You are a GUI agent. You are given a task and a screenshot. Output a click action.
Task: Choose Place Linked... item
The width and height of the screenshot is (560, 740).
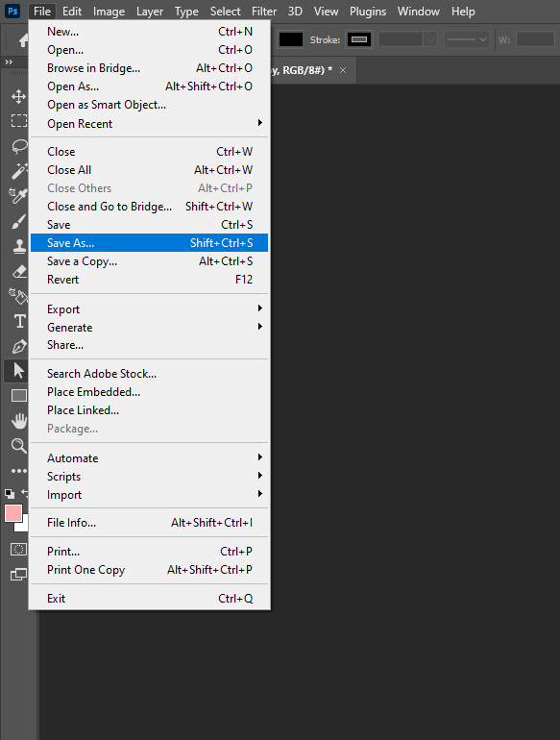[149, 410]
